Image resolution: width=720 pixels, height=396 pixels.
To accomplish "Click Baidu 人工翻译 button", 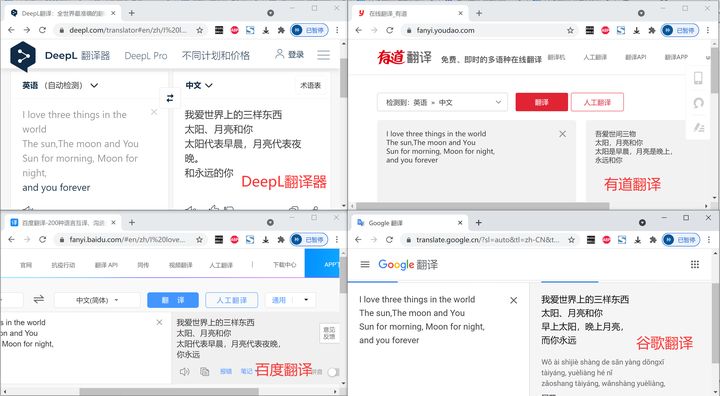I will [231, 300].
